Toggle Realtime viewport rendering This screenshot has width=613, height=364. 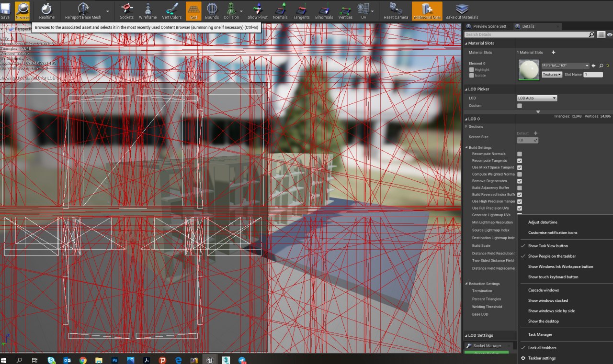46,11
